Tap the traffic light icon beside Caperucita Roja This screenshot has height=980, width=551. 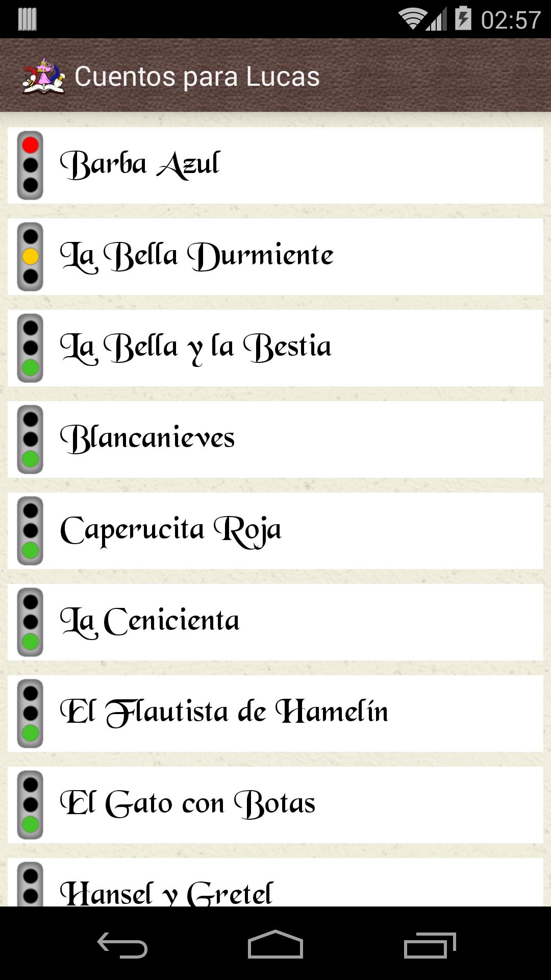click(30, 531)
